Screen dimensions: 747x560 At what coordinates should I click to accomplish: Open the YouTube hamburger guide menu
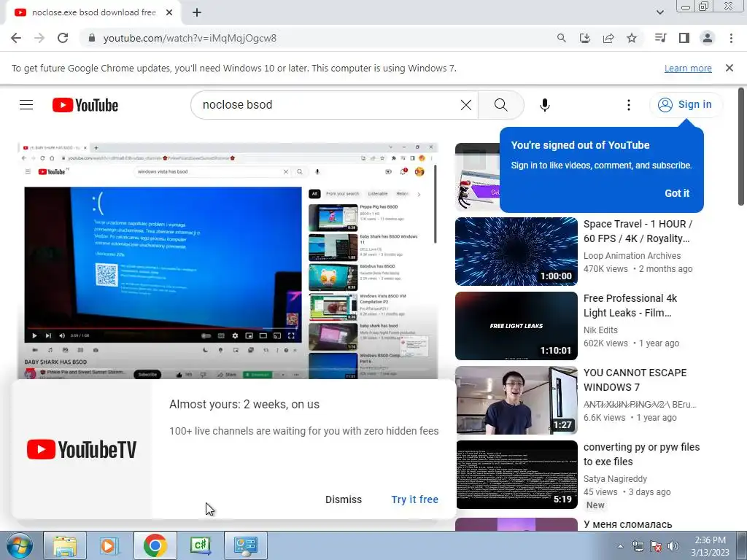[26, 105]
